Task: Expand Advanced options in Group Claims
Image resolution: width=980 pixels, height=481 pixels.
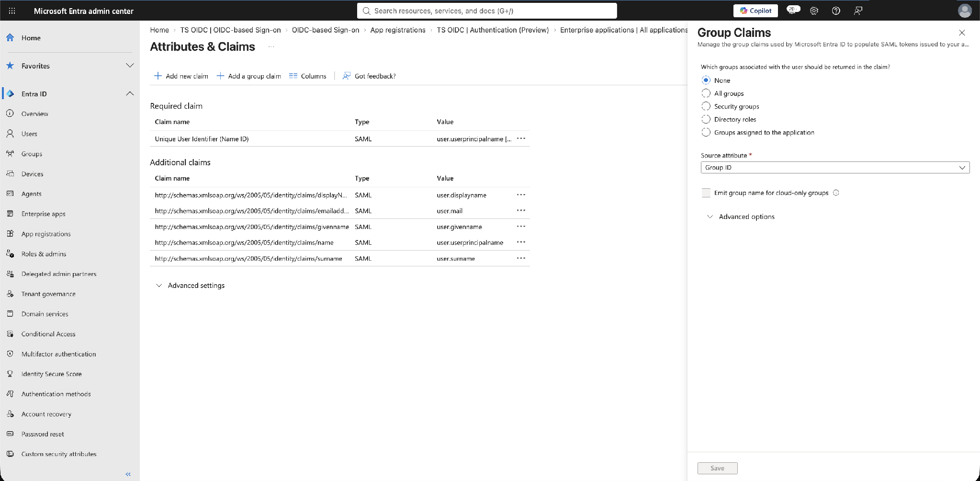Action: (x=741, y=217)
